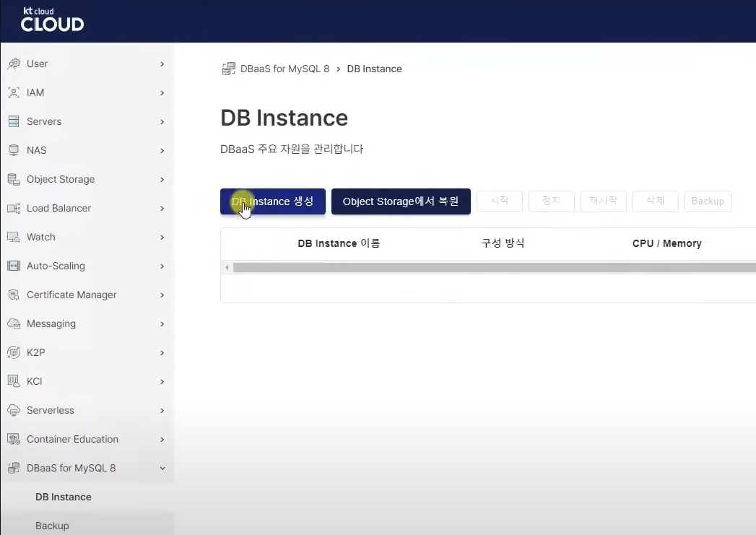The height and width of the screenshot is (535, 756).
Task: Click the Load Balancer sidebar icon
Action: [14, 208]
